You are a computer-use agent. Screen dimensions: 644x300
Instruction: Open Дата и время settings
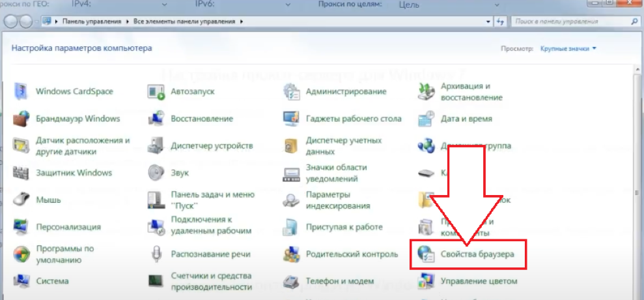pos(455,119)
